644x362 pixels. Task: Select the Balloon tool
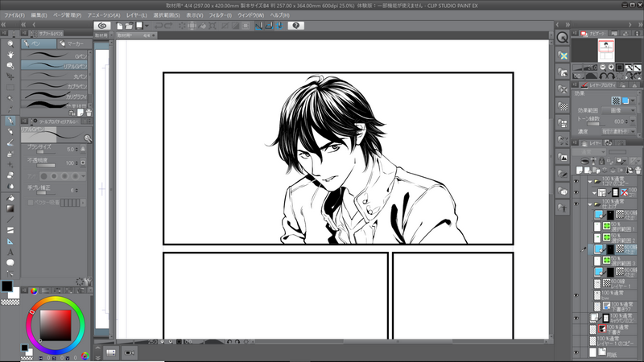point(10,263)
